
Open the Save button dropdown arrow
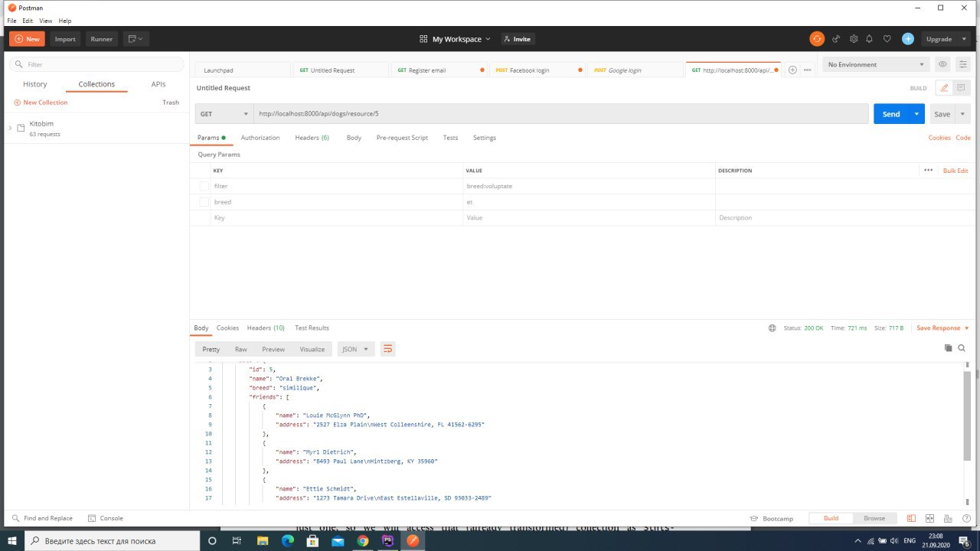(962, 114)
